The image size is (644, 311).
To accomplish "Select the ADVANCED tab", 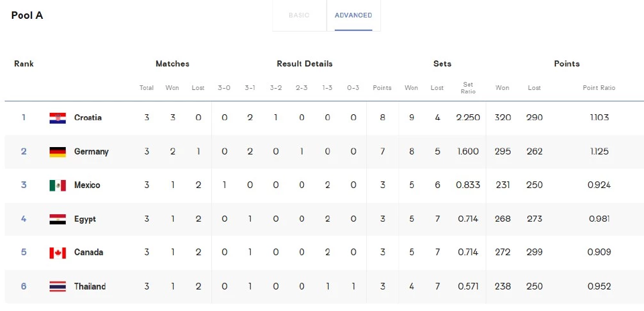I will pyautogui.click(x=354, y=15).
